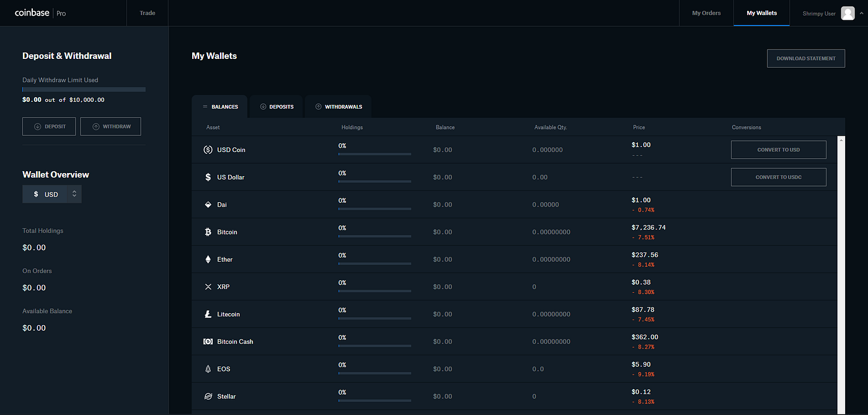Click the $0.00 out of $10,000.00 text
Viewport: 868px width, 415px height.
63,100
